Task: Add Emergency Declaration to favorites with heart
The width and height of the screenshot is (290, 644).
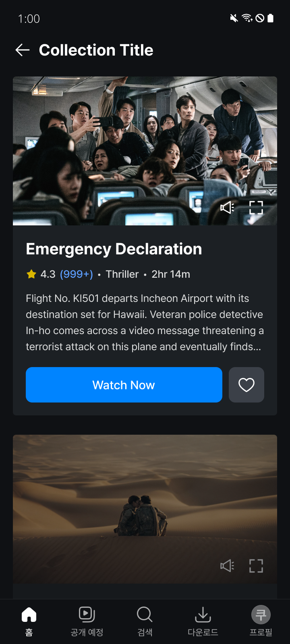Action: pyautogui.click(x=246, y=385)
